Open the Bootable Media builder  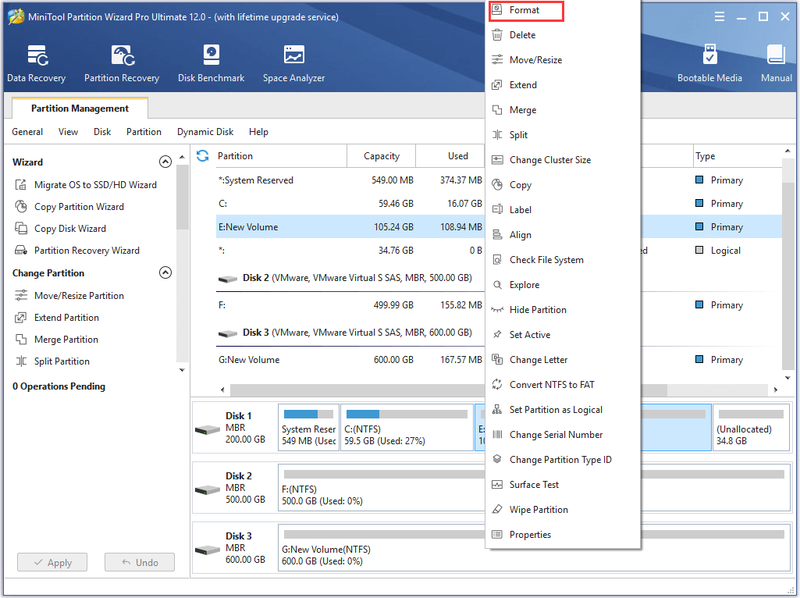coord(709,64)
